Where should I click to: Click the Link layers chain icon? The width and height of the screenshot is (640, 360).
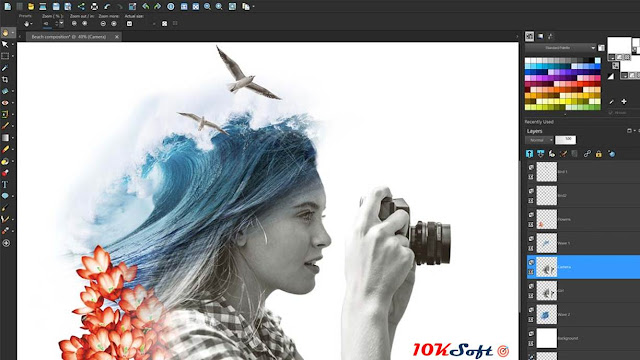point(587,154)
